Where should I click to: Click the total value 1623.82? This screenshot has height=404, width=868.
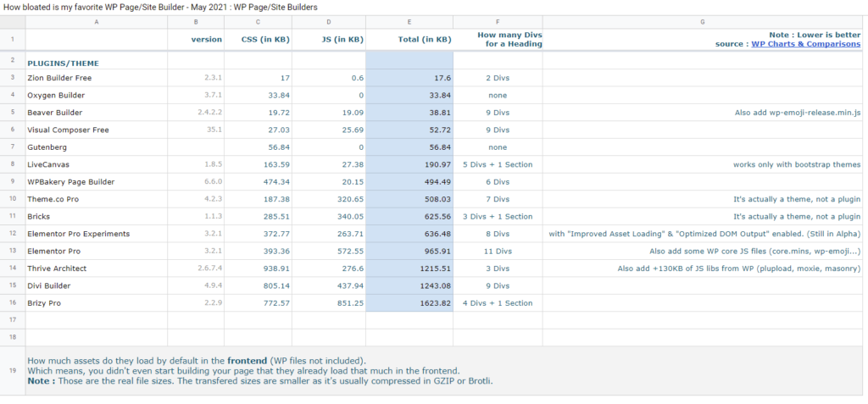point(409,303)
